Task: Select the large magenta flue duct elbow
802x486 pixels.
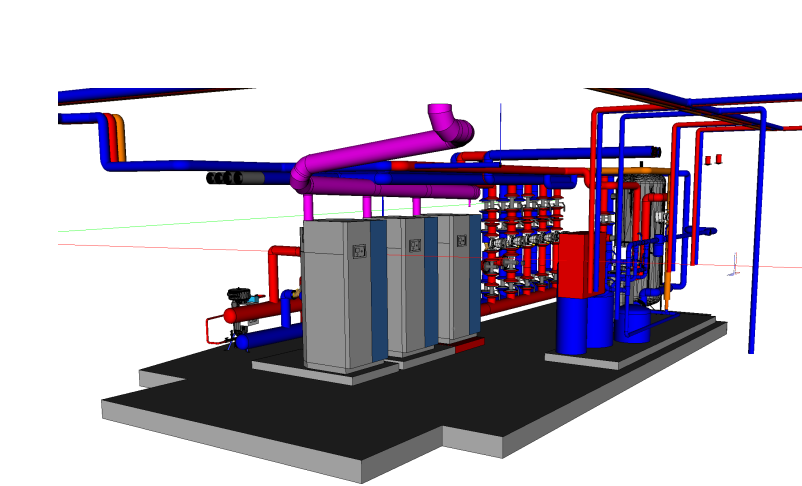Action: [448, 125]
